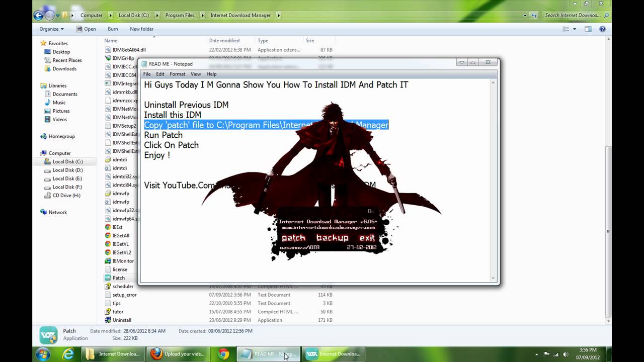Image resolution: width=644 pixels, height=362 pixels.
Task: Select the Patch application file
Action: 118,278
